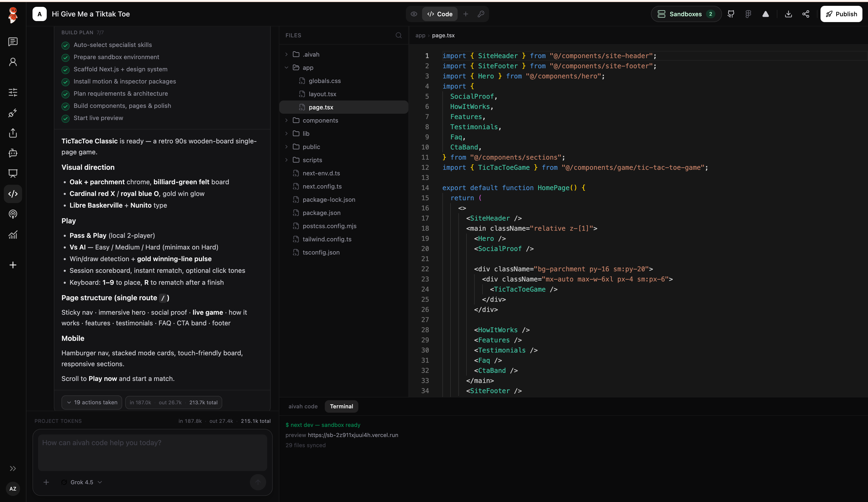Click the plus icon beside Code tab
Screen dimensions: 868x502
click(466, 14)
